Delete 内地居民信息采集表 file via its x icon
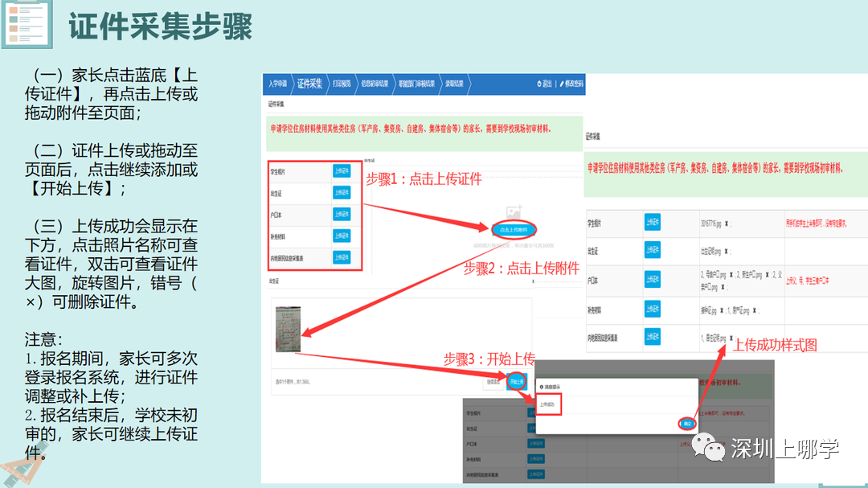This screenshot has height=488, width=868. pos(731,338)
